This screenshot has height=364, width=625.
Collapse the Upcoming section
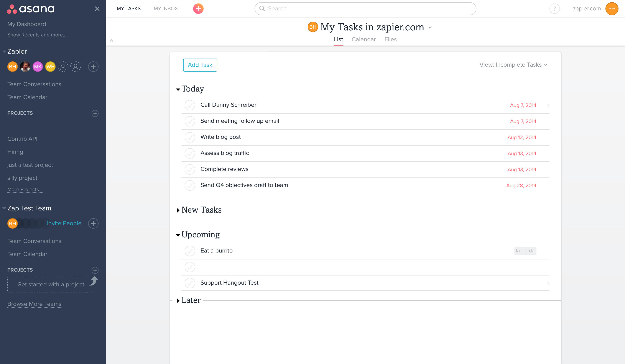(178, 235)
